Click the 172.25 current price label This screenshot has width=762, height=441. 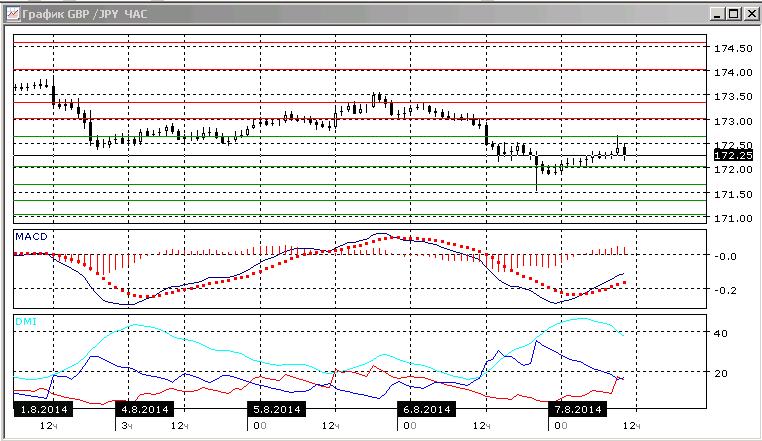tap(733, 156)
